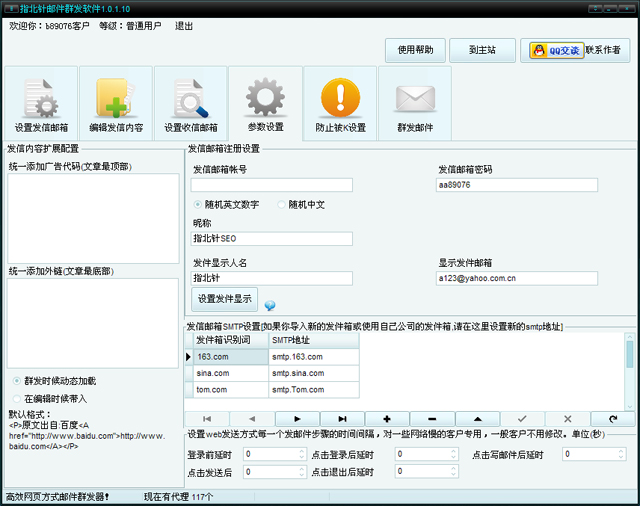The width and height of the screenshot is (640, 506).
Task: Click the 统一添加外链 text area
Action: (93, 323)
